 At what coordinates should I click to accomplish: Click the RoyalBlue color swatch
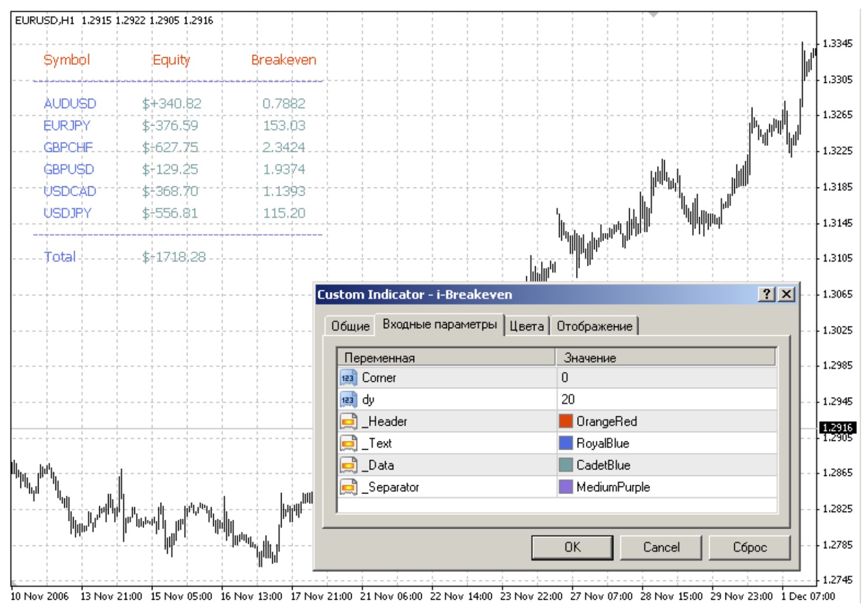565,443
